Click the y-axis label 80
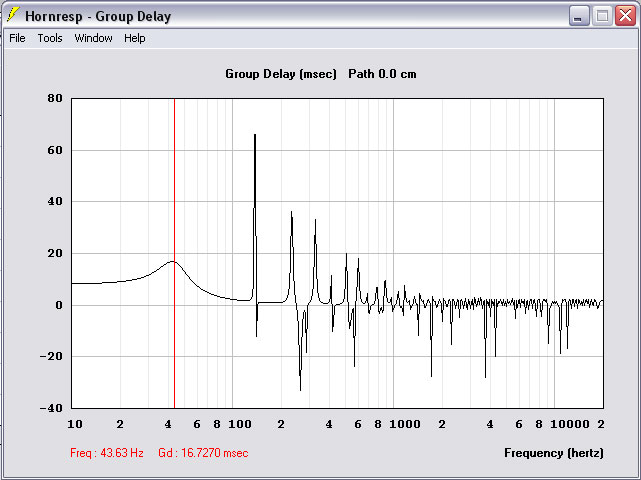Viewport: 641px width, 480px height. pos(55,98)
